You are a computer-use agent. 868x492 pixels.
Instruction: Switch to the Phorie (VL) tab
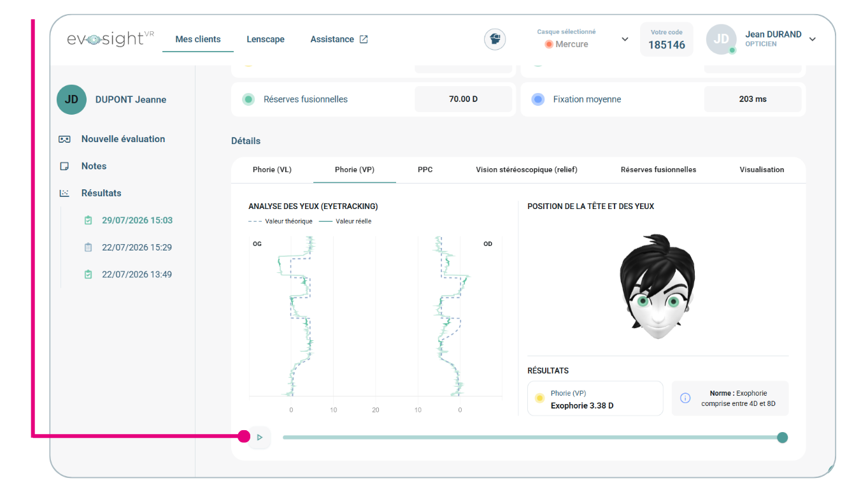pos(272,170)
